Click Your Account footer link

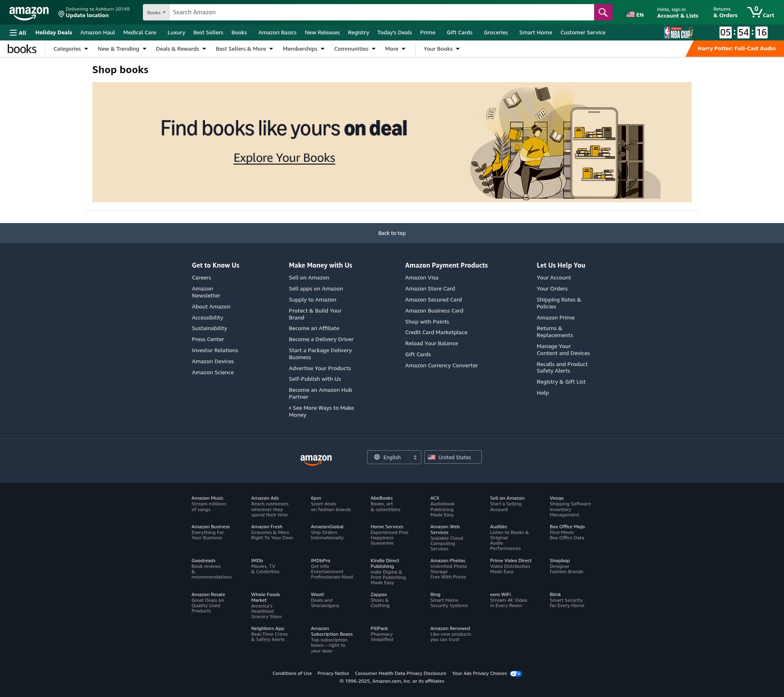pyautogui.click(x=554, y=278)
